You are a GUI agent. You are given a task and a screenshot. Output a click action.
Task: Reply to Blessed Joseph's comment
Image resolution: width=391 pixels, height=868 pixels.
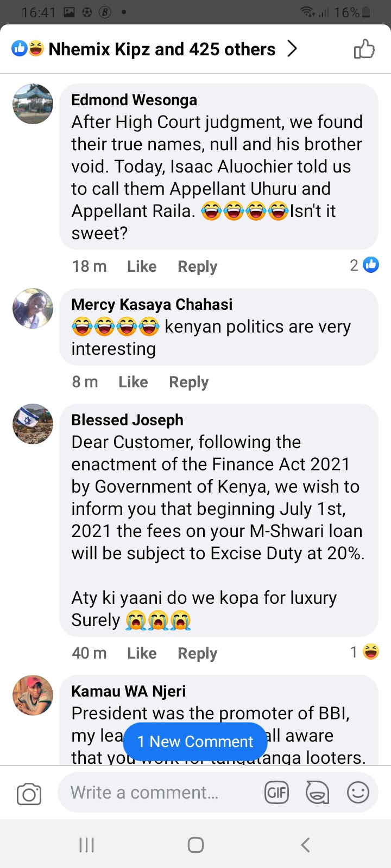click(198, 653)
